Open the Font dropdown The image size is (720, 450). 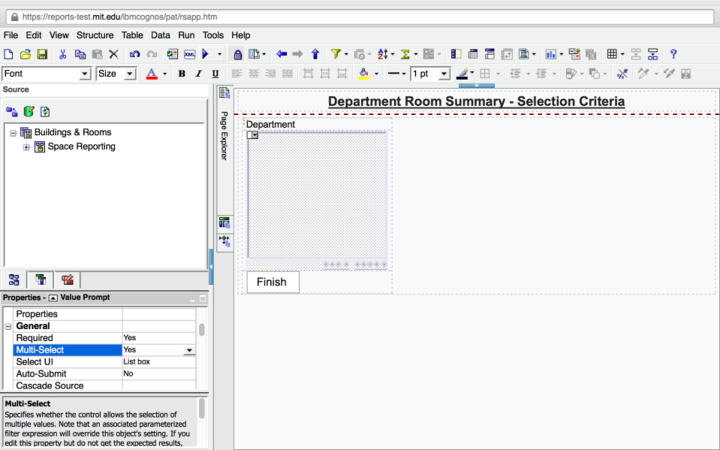pos(85,74)
